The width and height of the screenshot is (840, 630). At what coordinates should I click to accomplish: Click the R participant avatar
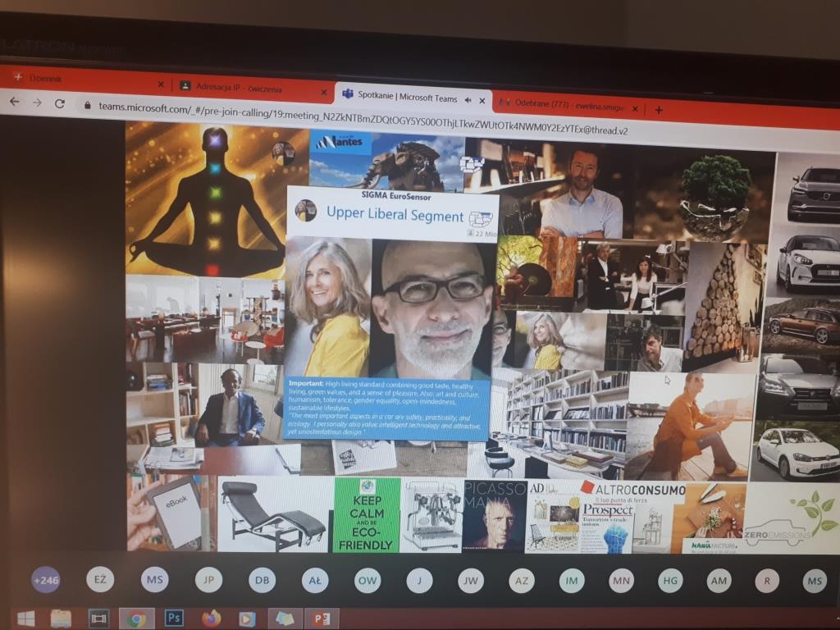[767, 580]
